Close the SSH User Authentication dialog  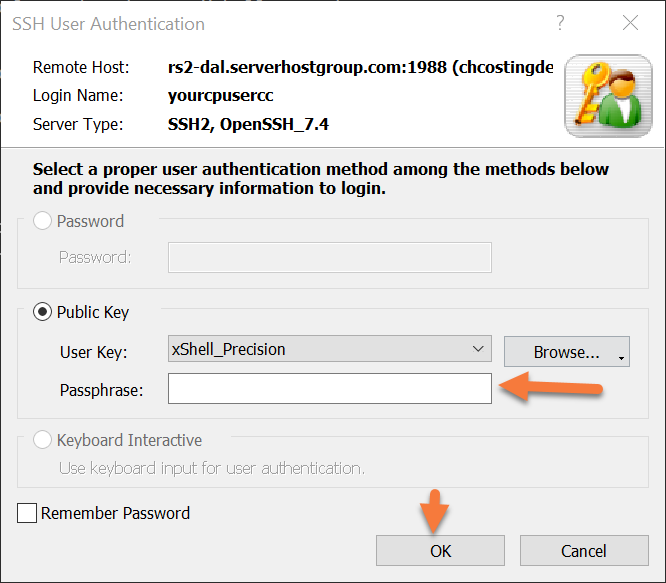coord(630,23)
